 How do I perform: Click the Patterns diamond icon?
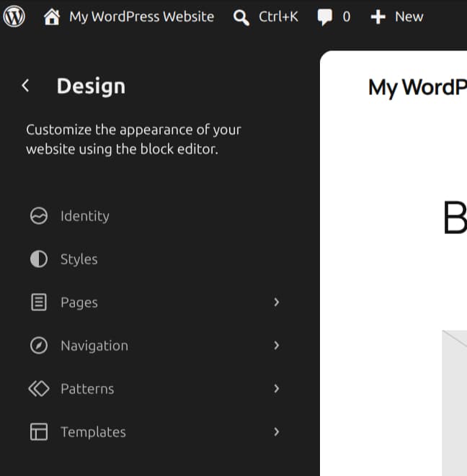(x=39, y=389)
